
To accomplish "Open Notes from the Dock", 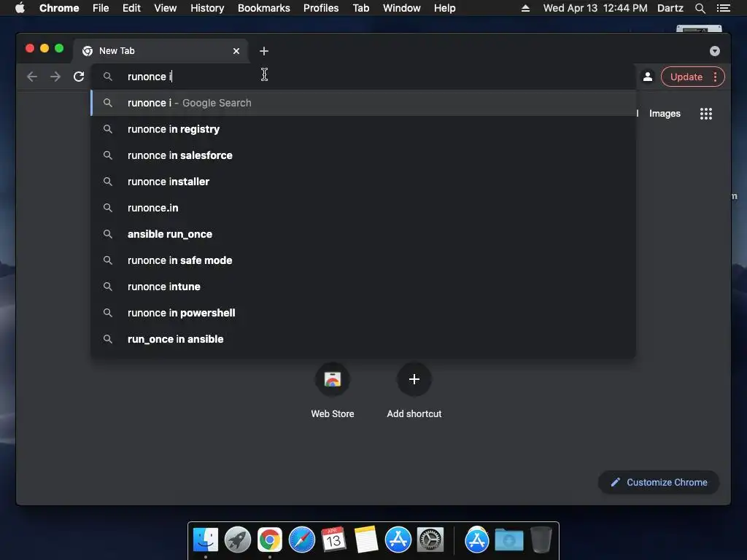I will (366, 540).
